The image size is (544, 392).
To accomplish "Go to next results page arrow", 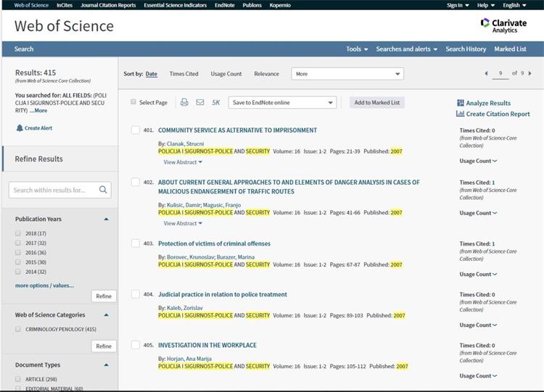I will point(529,73).
